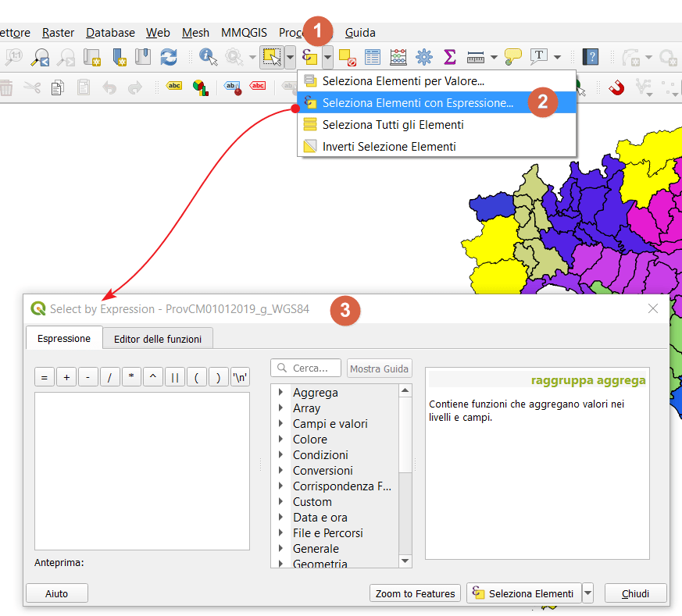
Task: Open dropdown arrow beside Seleziona Elementi button
Action: [x=588, y=593]
